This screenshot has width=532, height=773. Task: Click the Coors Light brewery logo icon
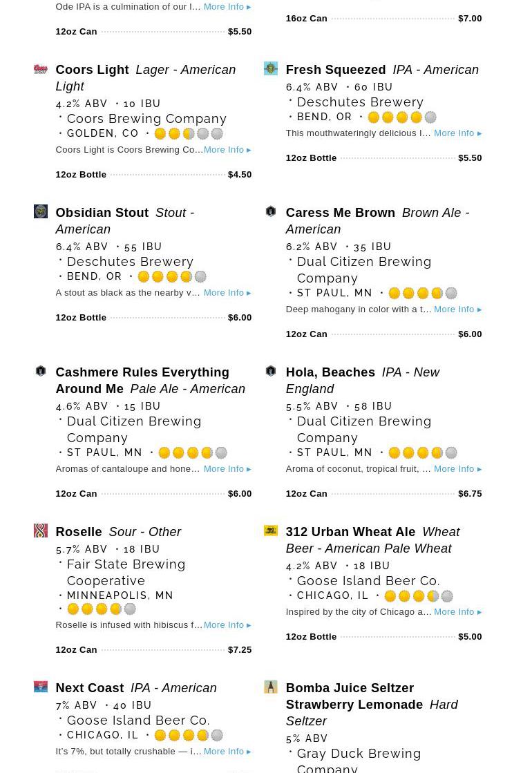pyautogui.click(x=41, y=69)
